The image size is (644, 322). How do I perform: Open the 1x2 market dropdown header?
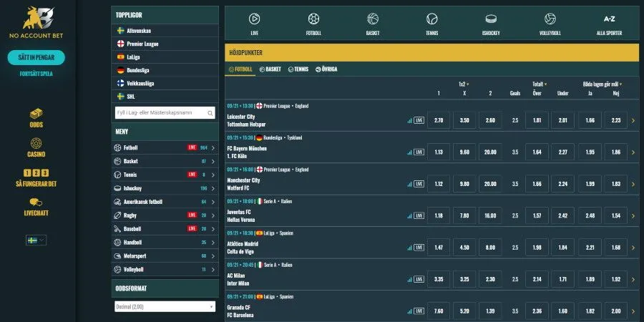click(464, 84)
